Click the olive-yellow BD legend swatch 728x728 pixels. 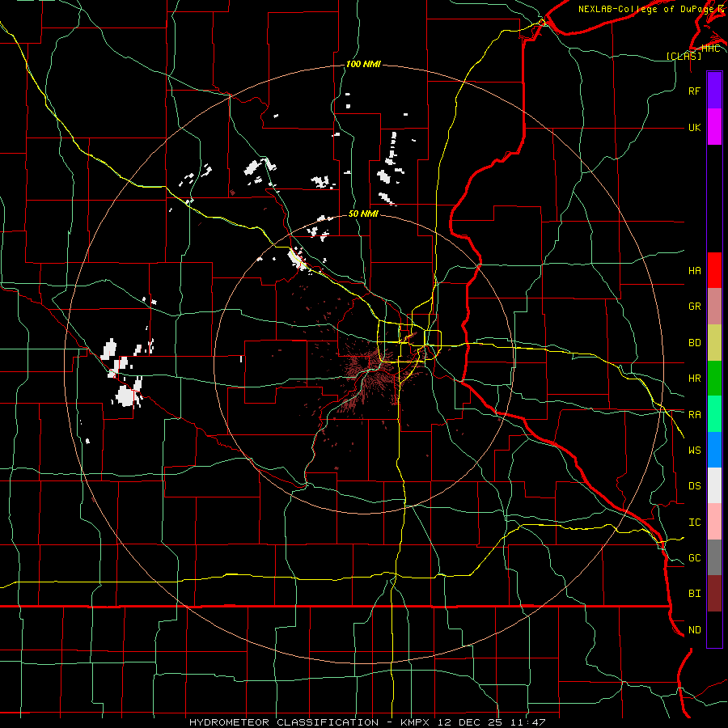pyautogui.click(x=714, y=342)
